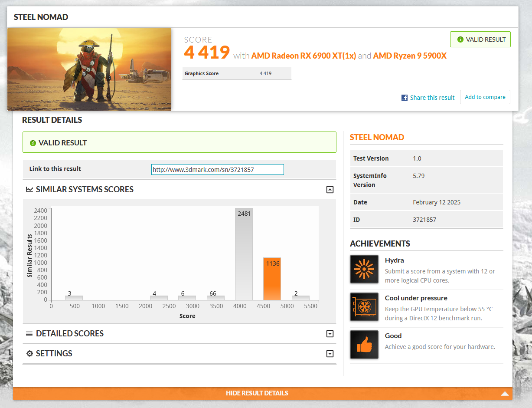
Task: Open the AMD Ryzen 9 5900X link
Action: point(410,56)
